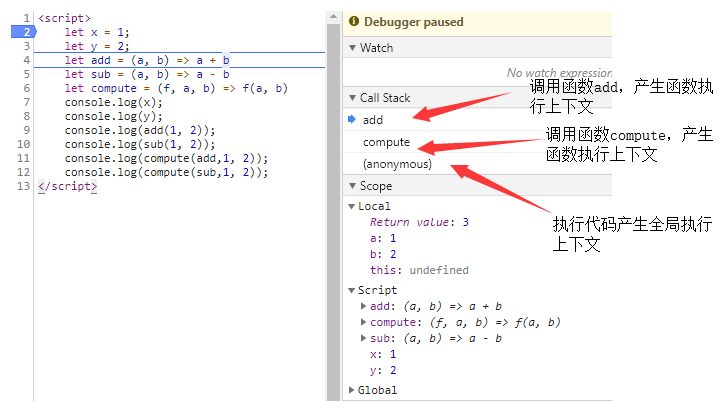Click 'console.log(y);' code line
The width and height of the screenshot is (723, 417).
coord(113,116)
